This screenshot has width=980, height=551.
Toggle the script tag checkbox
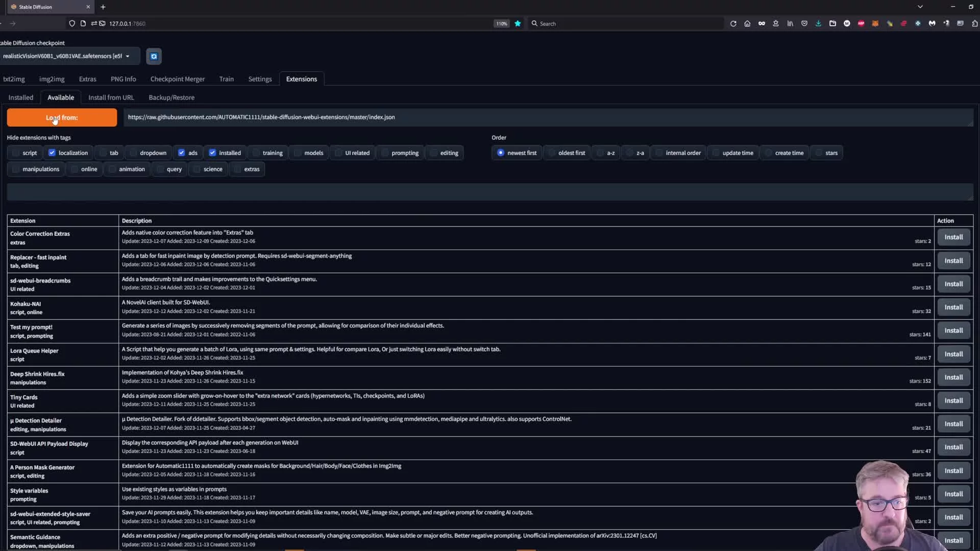pos(16,153)
